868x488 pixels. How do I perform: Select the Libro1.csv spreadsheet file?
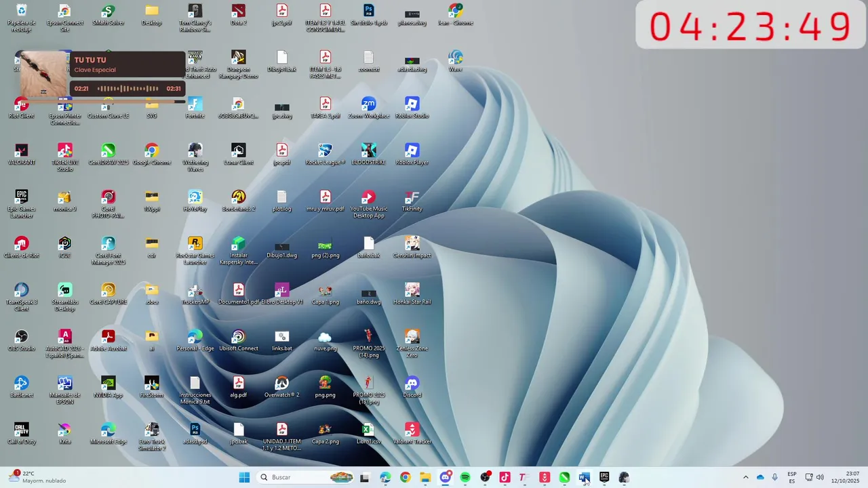(x=369, y=434)
